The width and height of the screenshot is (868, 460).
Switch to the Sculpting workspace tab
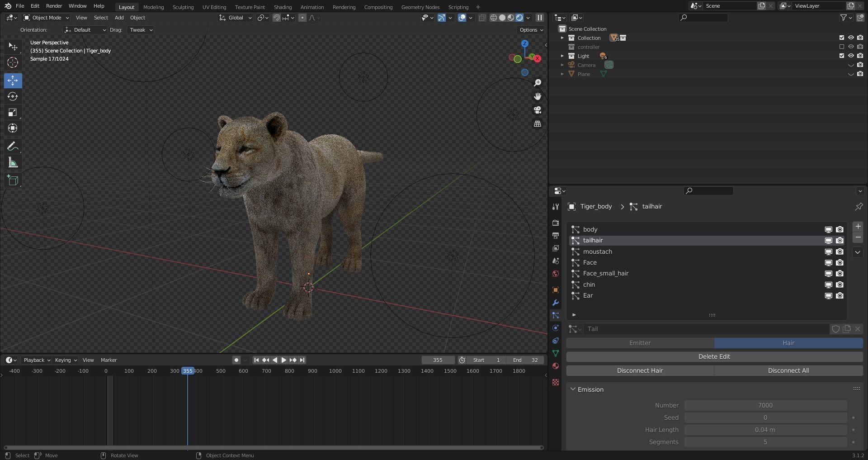pos(183,7)
